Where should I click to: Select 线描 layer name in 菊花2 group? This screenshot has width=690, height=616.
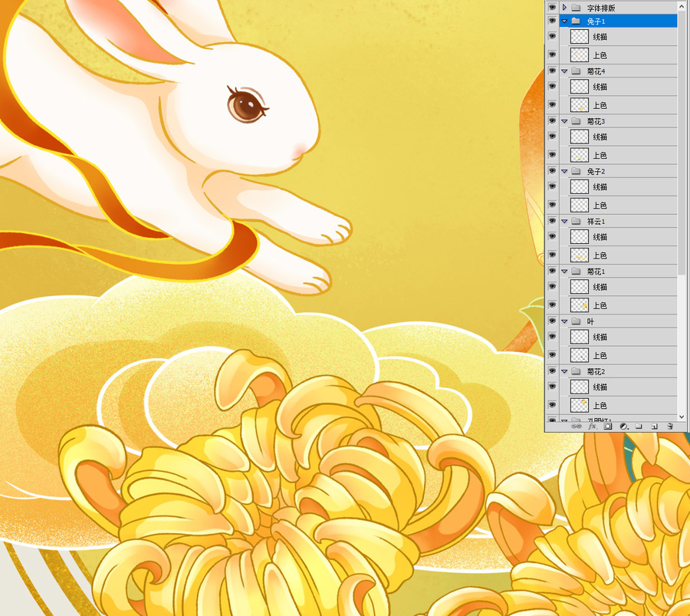coord(600,387)
